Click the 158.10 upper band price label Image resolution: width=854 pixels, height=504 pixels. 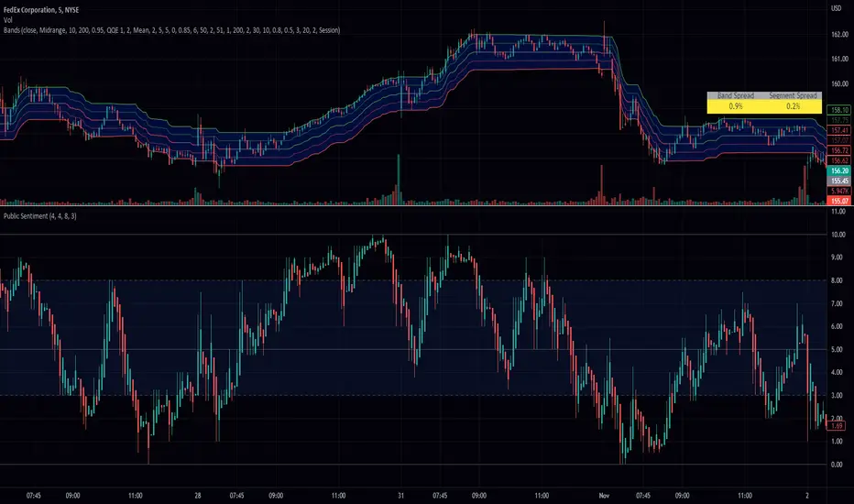pos(839,110)
